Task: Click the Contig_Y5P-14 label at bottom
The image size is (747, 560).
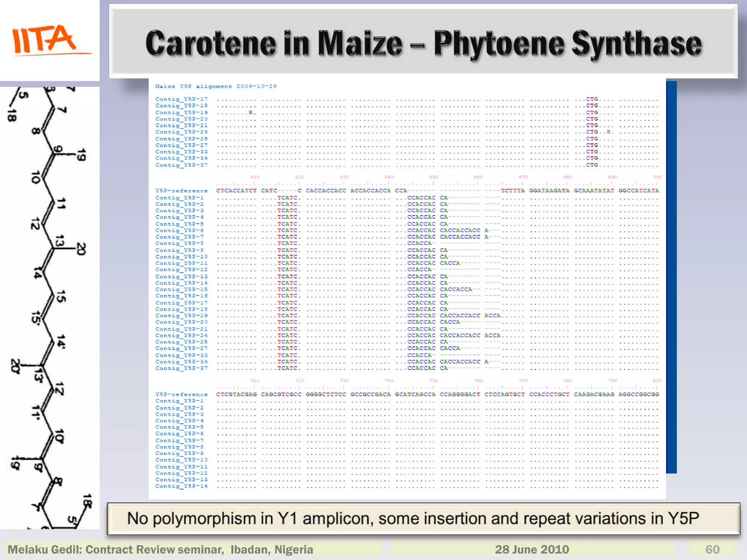Action: (181, 486)
